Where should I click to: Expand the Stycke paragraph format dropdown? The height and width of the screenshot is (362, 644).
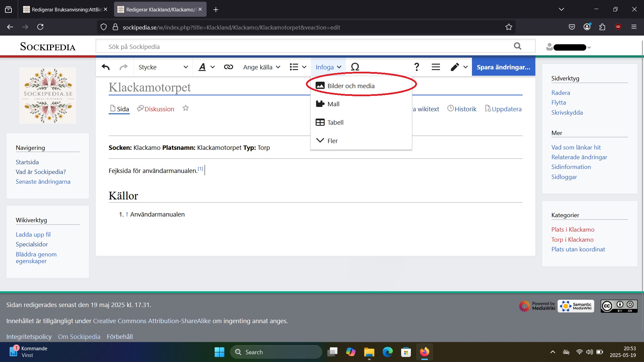point(163,67)
